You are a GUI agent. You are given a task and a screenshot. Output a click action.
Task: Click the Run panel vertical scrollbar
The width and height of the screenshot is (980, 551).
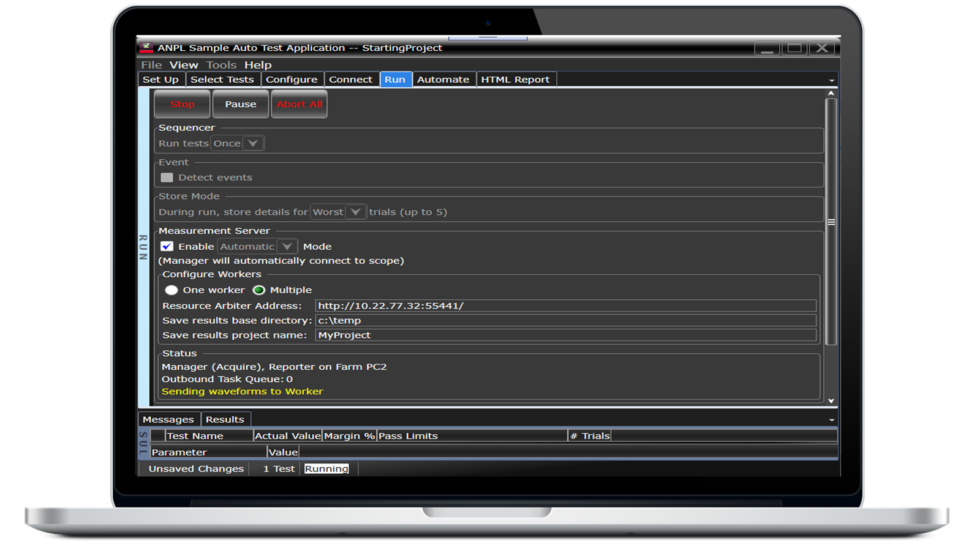pyautogui.click(x=831, y=222)
